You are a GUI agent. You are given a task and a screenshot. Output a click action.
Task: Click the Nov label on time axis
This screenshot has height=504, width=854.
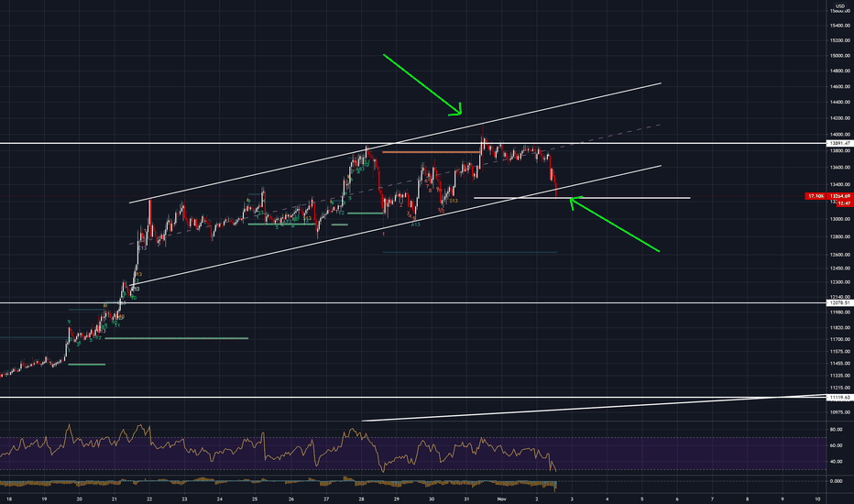pyautogui.click(x=501, y=499)
